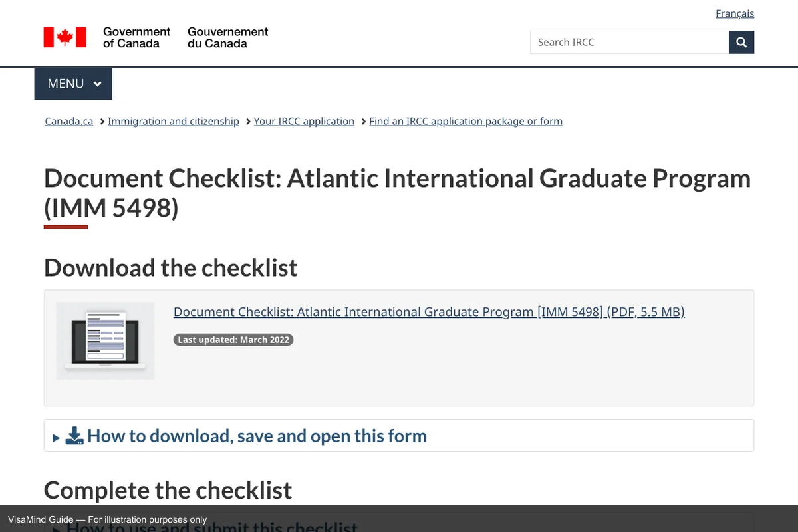This screenshot has height=532, width=798.
Task: Click the chevron arrow before Find an IRCC application
Action: pyautogui.click(x=363, y=122)
